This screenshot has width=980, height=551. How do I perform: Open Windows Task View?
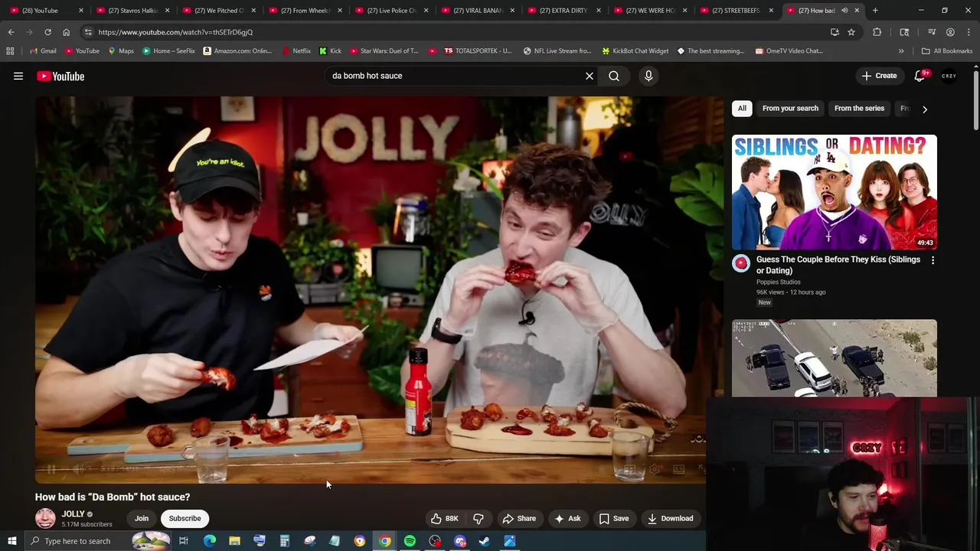pos(184,541)
